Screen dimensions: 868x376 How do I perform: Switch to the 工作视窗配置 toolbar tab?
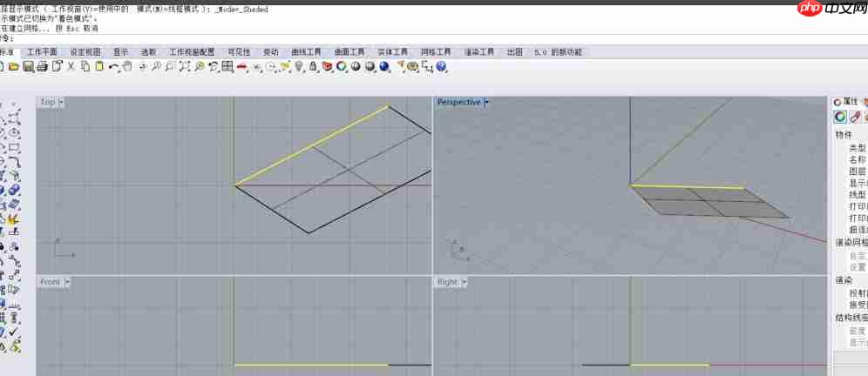pos(192,52)
